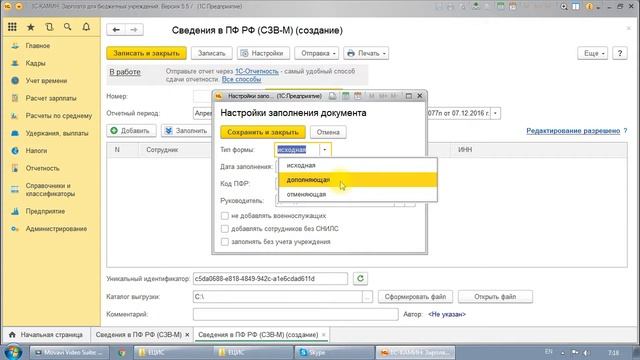Screen dimensions: 640x360
Task: Open Расчеты по среднему section
Action: point(59,116)
